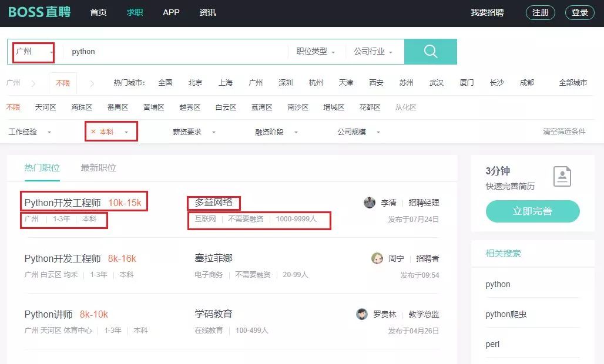Image resolution: width=604 pixels, height=364 pixels.
Task: Open the Python开发工程师 8k-16k job listing
Action: pyautogui.click(x=80, y=258)
